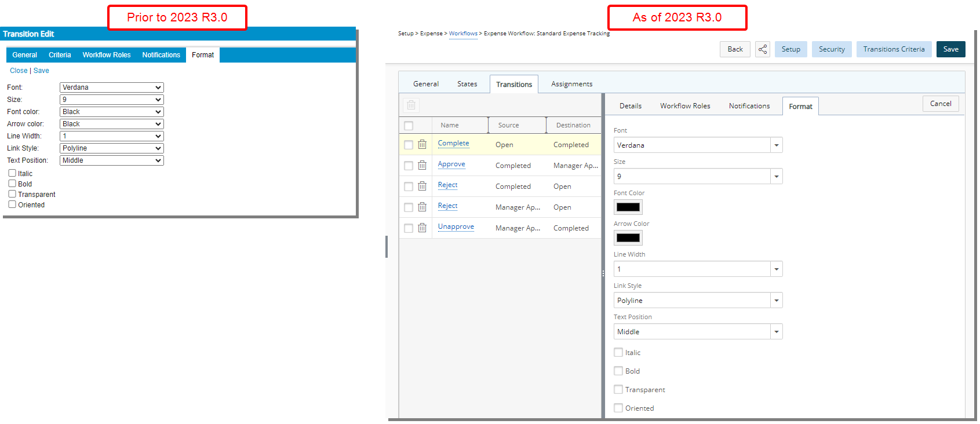This screenshot has height=424, width=980.
Task: Open the Approve transition link
Action: pyautogui.click(x=451, y=164)
